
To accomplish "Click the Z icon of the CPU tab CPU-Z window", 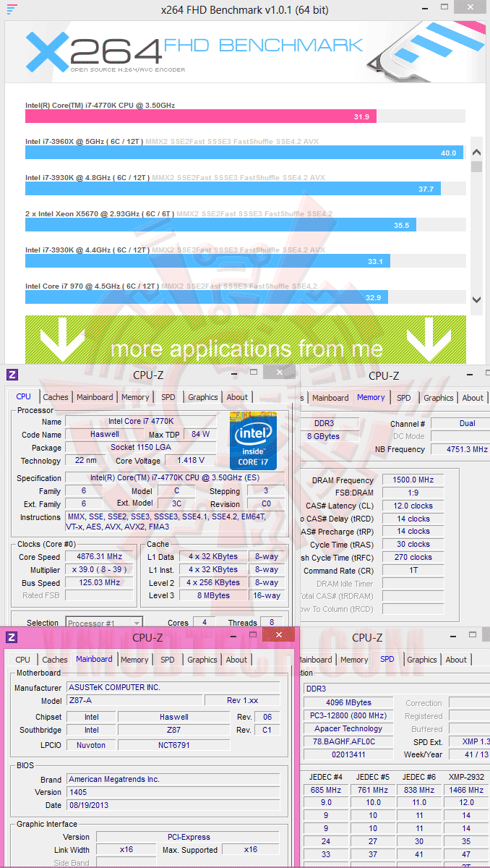I will tap(12, 375).
